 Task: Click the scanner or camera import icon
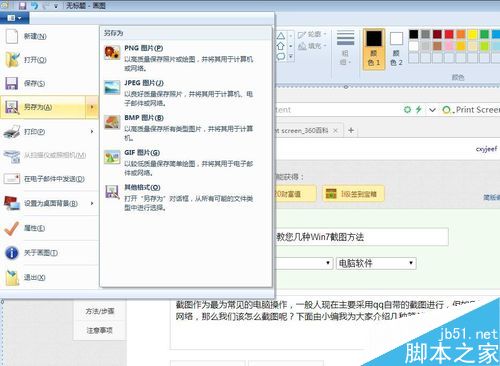coord(12,156)
